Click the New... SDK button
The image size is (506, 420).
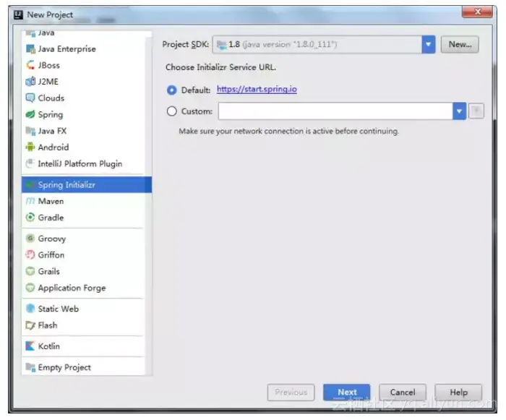(x=460, y=45)
